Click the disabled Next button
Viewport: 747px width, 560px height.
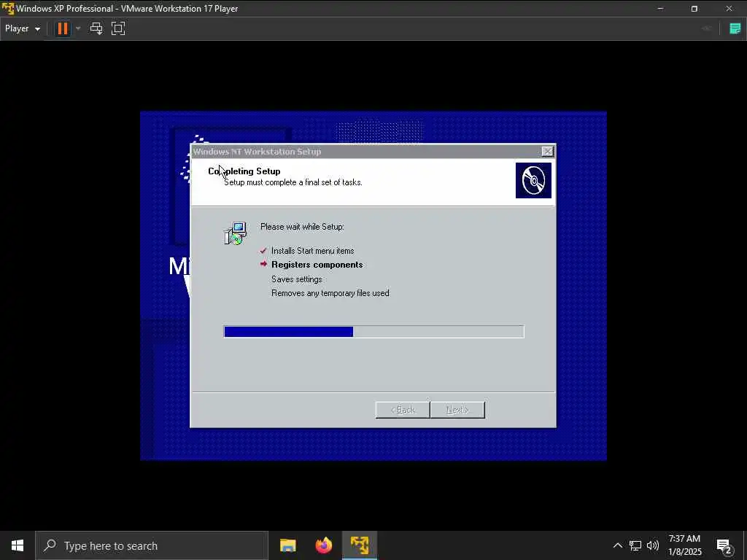point(457,410)
